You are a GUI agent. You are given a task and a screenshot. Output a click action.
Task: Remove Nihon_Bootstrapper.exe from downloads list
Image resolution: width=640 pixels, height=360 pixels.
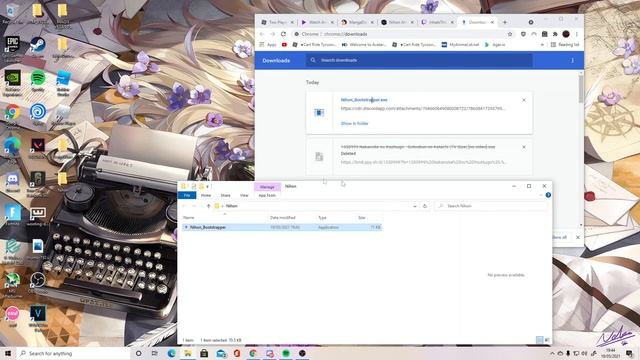524,100
